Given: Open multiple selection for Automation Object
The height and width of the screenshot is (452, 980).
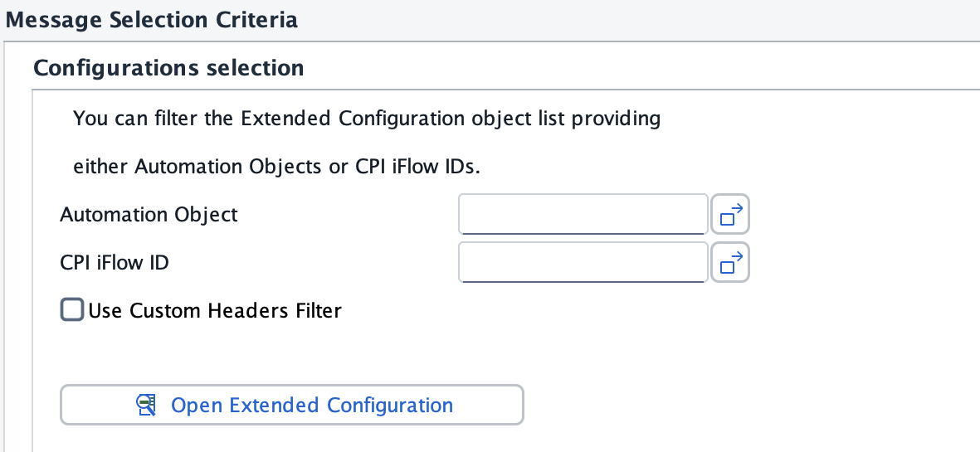Looking at the screenshot, I should 730,216.
